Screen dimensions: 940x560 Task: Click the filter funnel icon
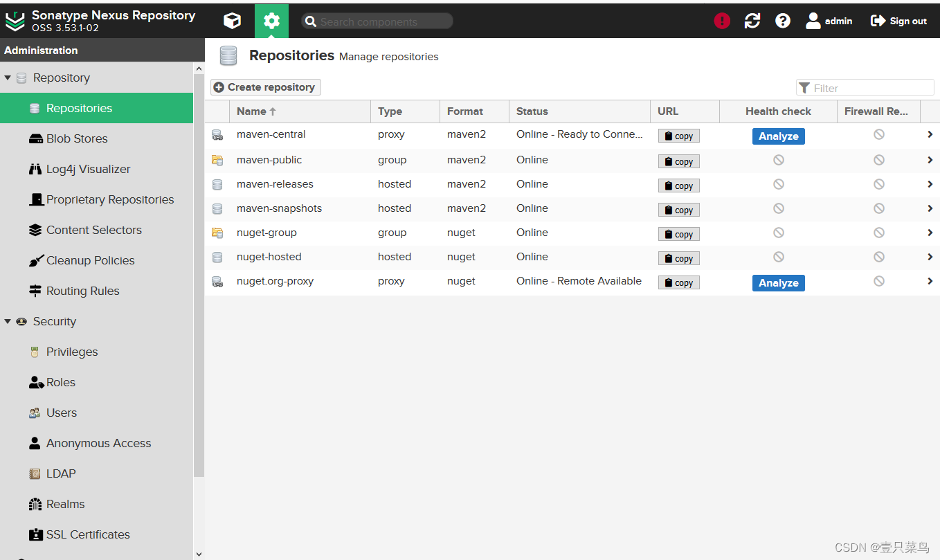click(x=804, y=88)
